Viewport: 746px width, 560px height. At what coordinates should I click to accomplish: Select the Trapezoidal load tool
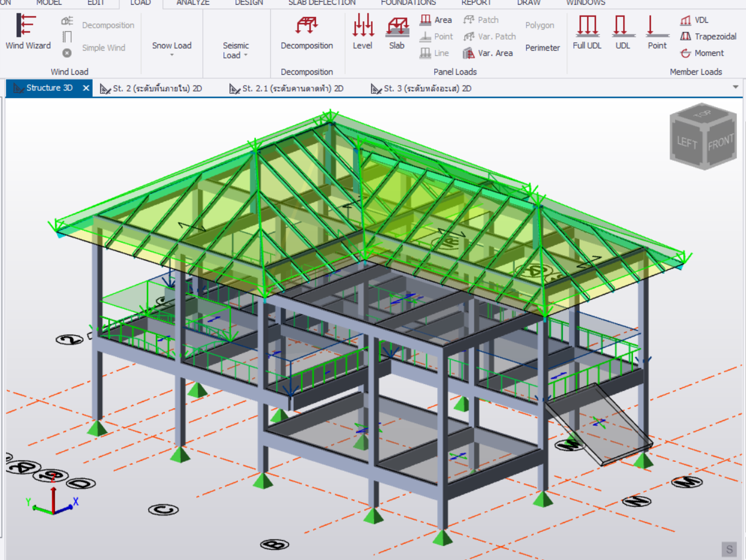pyautogui.click(x=708, y=36)
